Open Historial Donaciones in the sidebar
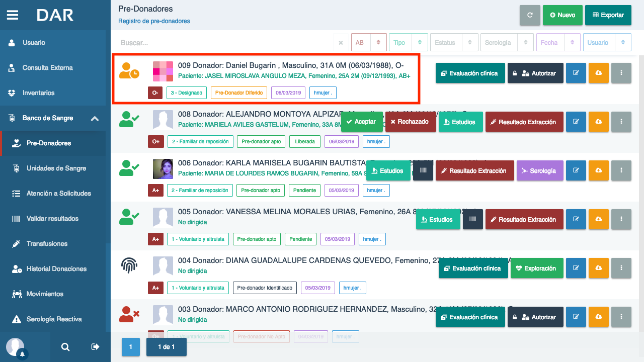Screen dimensions: 644x362 53,269
